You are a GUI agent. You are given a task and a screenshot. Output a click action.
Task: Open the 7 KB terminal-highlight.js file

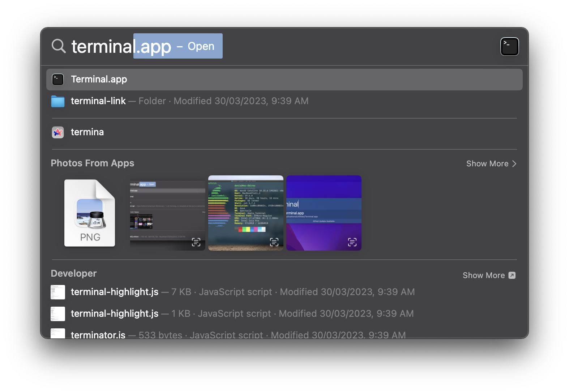pyautogui.click(x=284, y=292)
